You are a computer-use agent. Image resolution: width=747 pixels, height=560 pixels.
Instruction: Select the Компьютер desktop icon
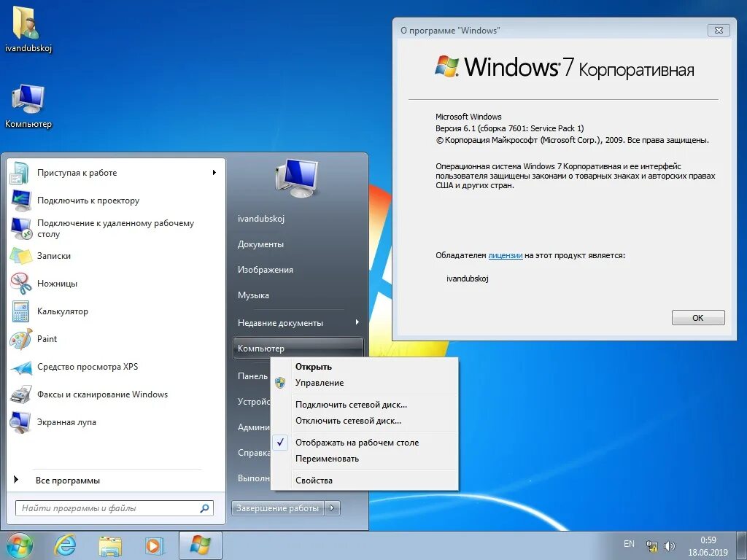tap(28, 99)
